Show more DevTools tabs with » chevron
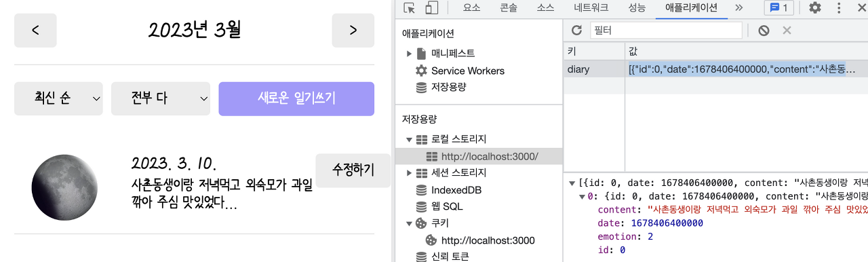Screen dimensions: 868x262 [738, 8]
